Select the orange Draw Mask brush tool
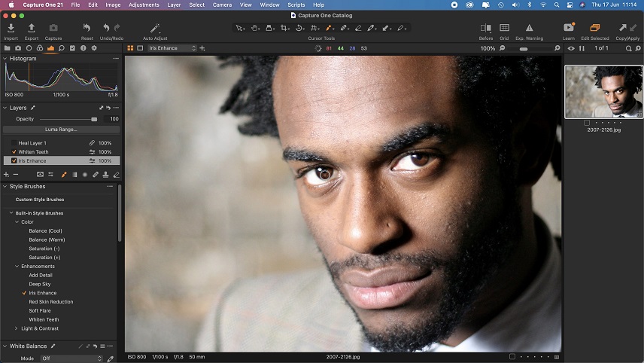 click(x=328, y=28)
